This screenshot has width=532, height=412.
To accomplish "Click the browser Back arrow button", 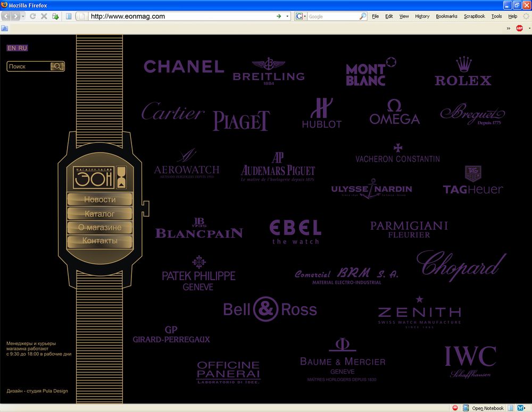I will pyautogui.click(x=7, y=16).
